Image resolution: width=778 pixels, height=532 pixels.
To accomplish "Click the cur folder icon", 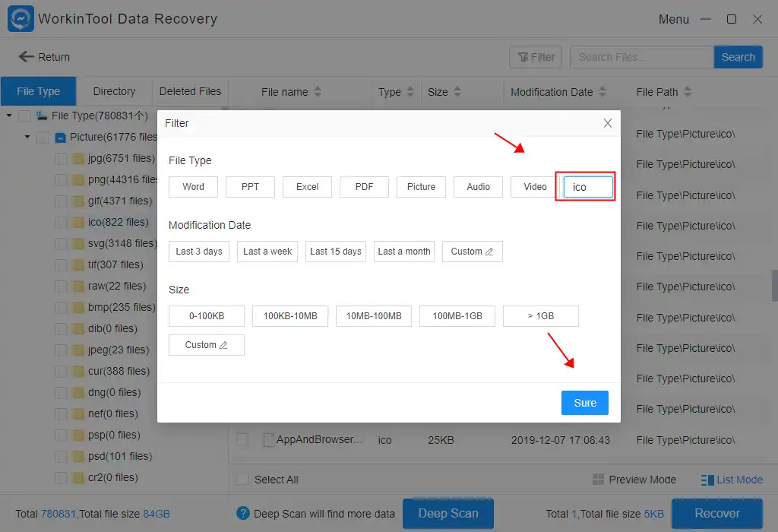I will tap(78, 371).
